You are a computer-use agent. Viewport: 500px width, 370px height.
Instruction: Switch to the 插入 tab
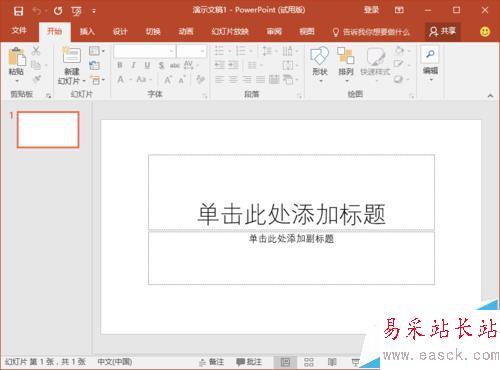pos(87,31)
